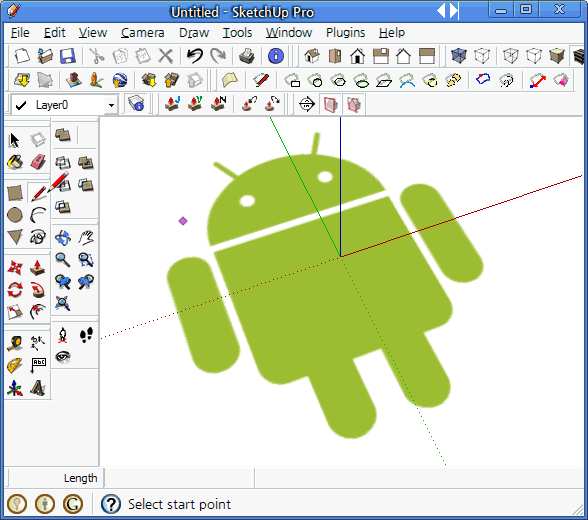Expand the Layer0 dropdown arrow
Screen dimensions: 588x520
tap(111, 105)
